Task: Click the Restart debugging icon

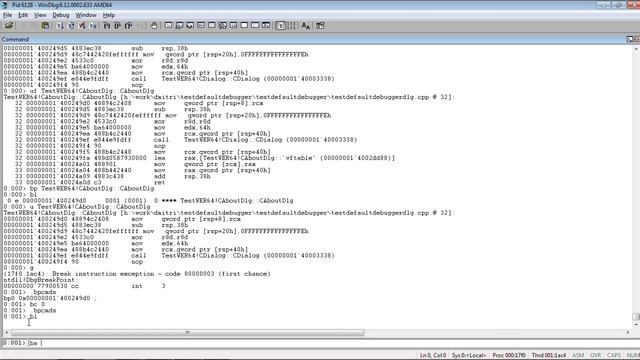Action: pyautogui.click(x=71, y=26)
